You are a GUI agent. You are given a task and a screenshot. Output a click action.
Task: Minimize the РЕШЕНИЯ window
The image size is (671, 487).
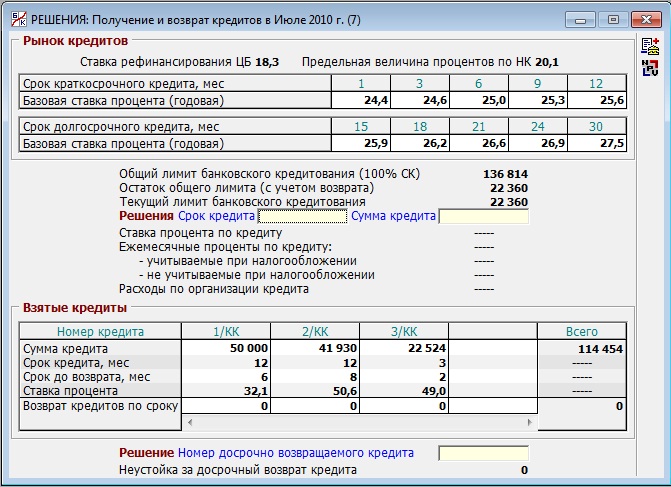tap(580, 20)
